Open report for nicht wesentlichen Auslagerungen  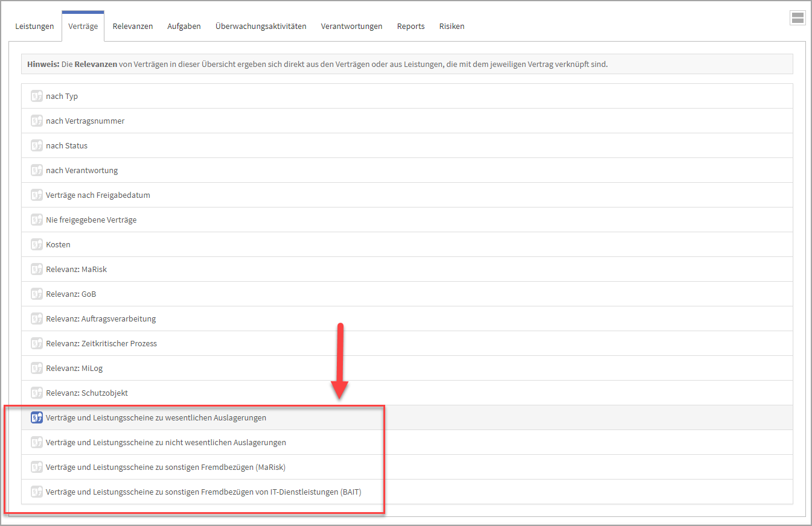165,442
